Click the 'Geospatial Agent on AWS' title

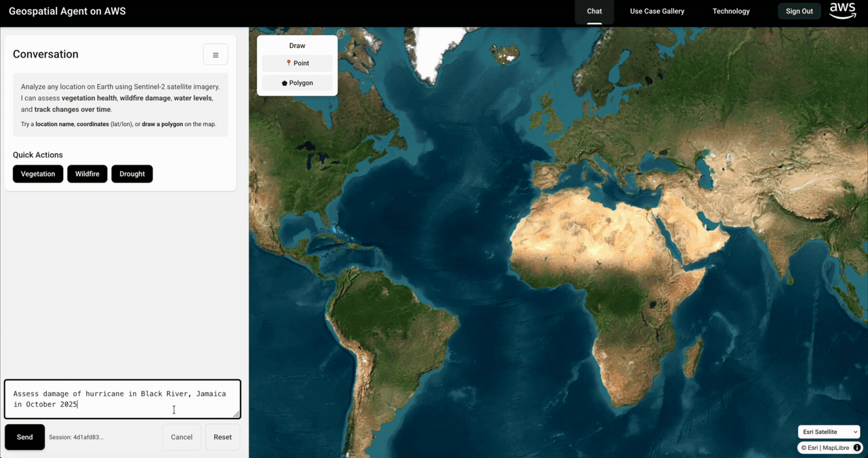point(67,12)
